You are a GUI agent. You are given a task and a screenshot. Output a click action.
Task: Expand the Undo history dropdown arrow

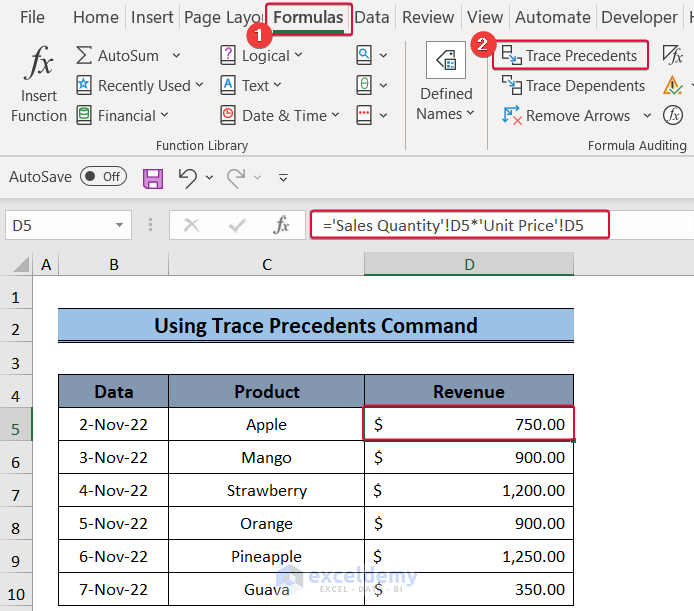click(x=209, y=178)
